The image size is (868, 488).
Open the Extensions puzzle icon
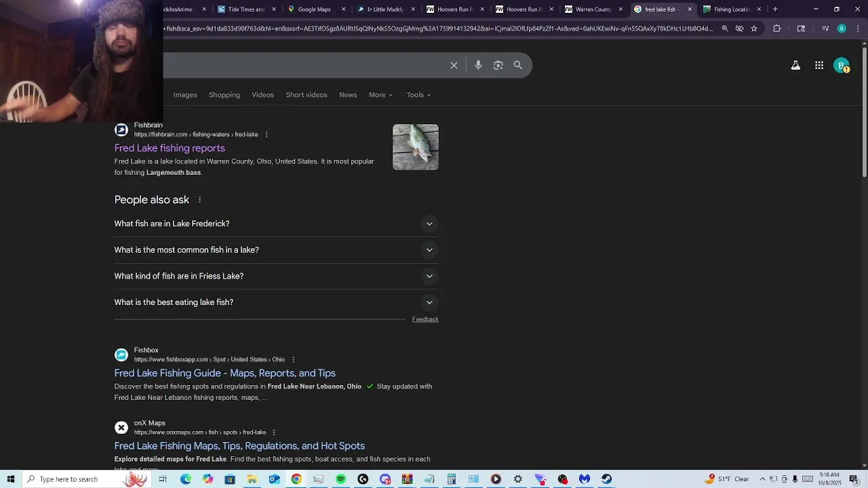[777, 28]
